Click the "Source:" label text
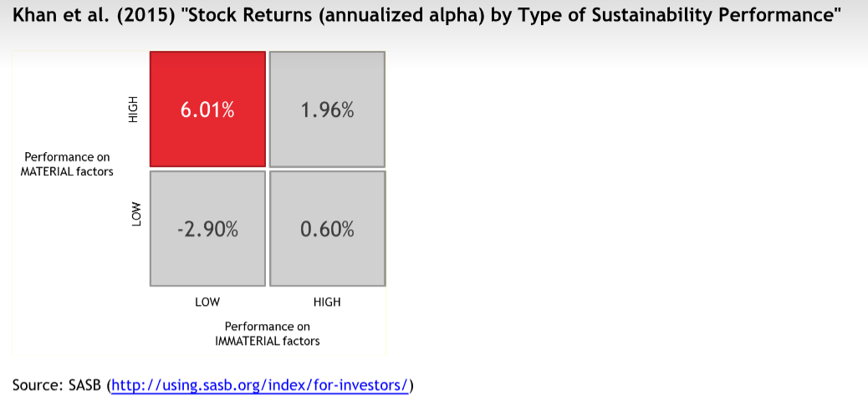 pyautogui.click(x=36, y=385)
